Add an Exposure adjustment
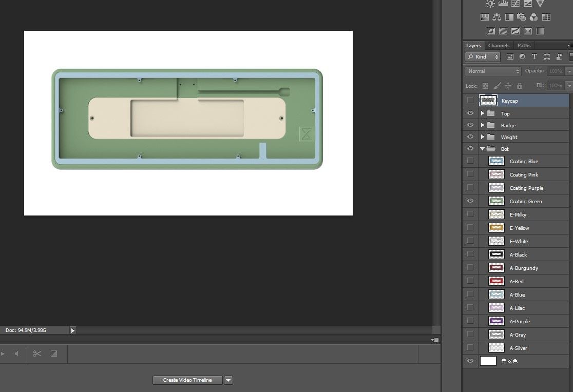Screen dimensions: 573x392 (528, 3)
